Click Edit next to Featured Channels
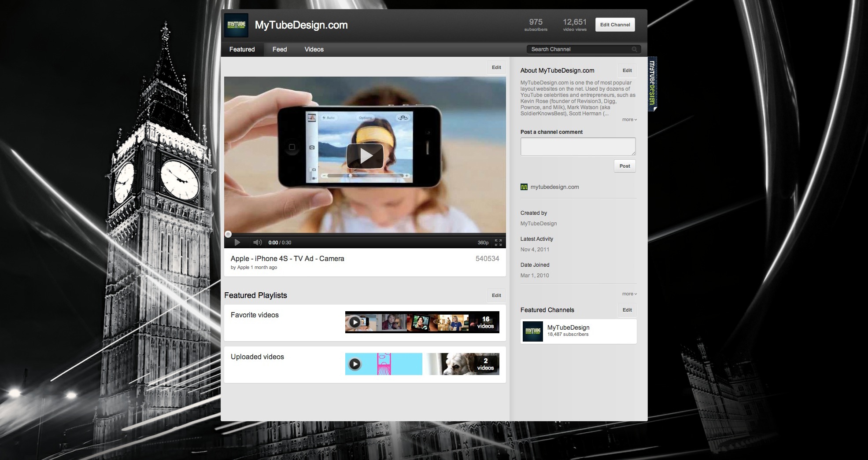Screen dimensions: 868x460 (627, 310)
